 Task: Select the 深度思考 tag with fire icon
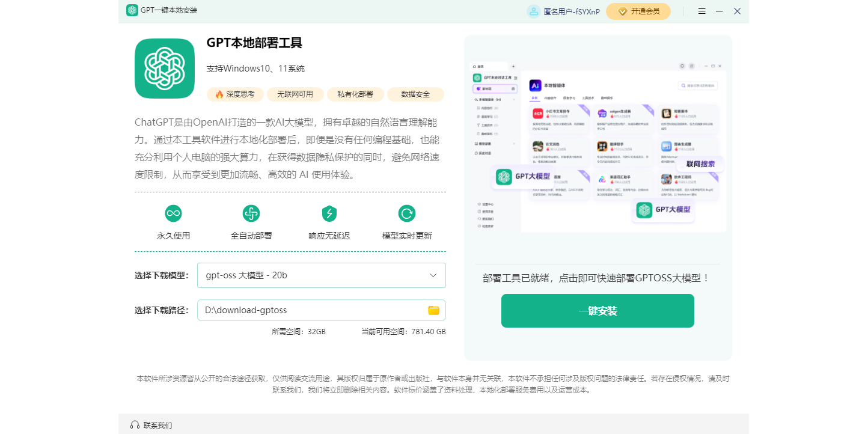234,94
